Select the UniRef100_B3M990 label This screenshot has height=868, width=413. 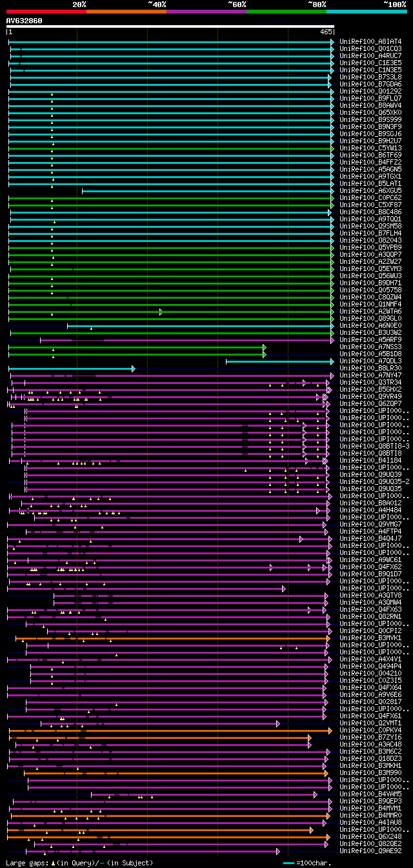click(x=370, y=772)
